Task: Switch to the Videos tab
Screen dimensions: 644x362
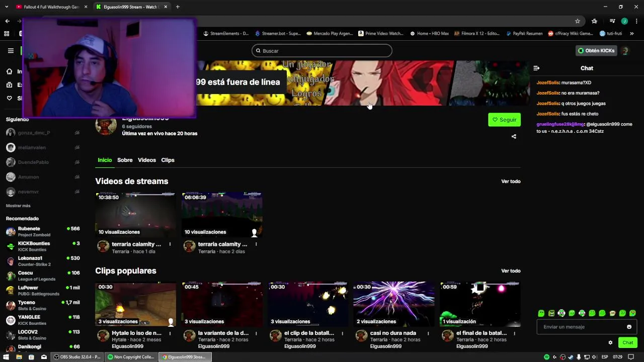Action: click(147, 160)
